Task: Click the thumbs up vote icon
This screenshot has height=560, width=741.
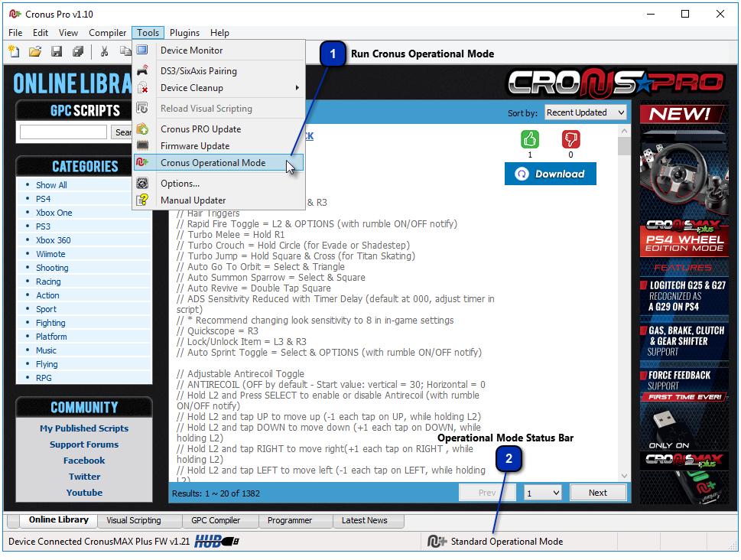Action: click(x=530, y=139)
